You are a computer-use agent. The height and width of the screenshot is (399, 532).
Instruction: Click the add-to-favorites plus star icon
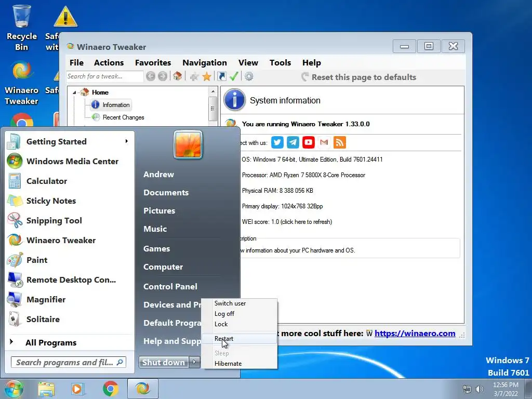point(194,77)
